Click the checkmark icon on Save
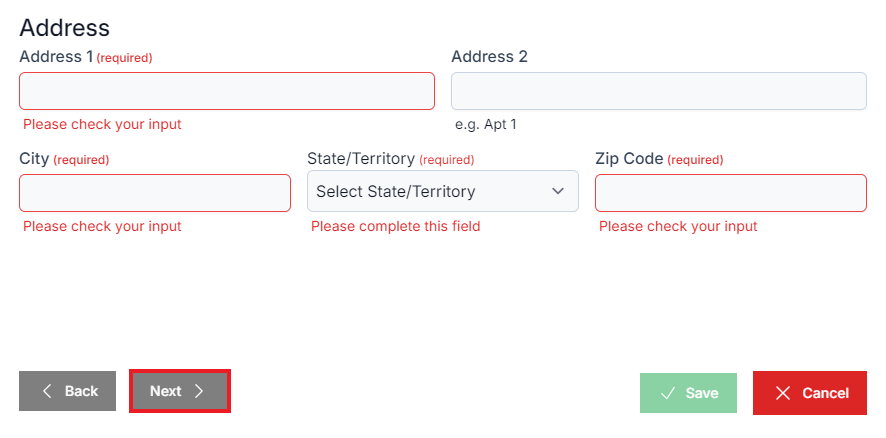Image resolution: width=886 pixels, height=438 pixels. [668, 393]
